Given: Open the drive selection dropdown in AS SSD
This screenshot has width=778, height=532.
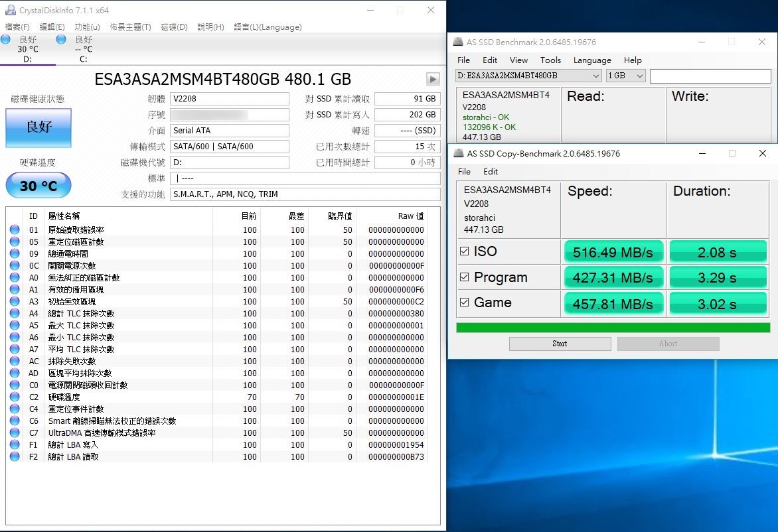Looking at the screenshot, I should [528, 76].
